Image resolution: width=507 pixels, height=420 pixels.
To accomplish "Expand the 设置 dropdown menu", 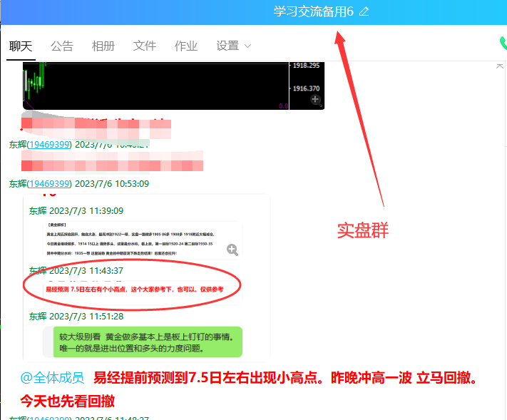I will [233, 46].
